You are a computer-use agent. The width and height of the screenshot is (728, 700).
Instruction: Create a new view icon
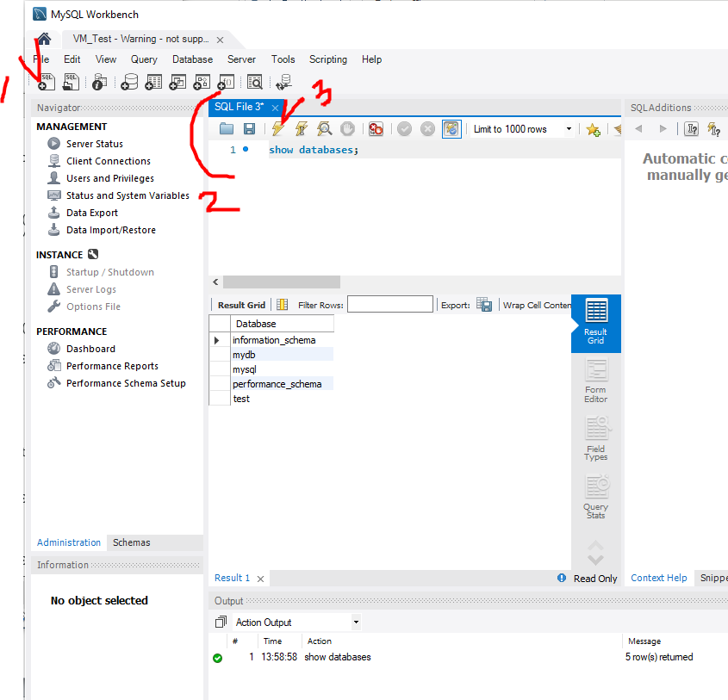tap(177, 82)
